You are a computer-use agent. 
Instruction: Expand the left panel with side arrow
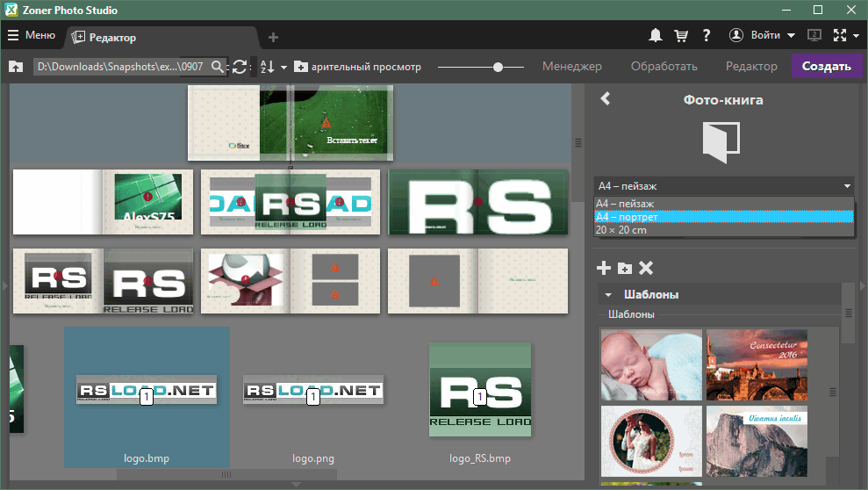pos(4,285)
